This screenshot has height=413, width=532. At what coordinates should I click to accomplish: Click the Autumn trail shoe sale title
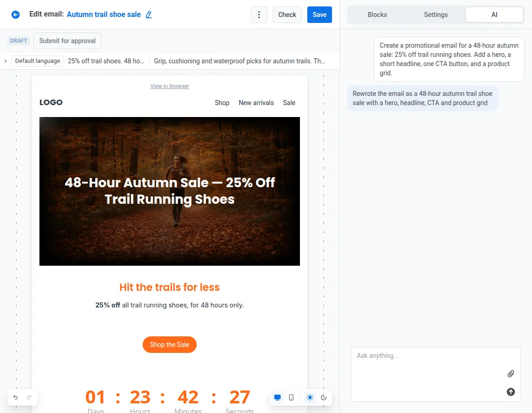104,15
